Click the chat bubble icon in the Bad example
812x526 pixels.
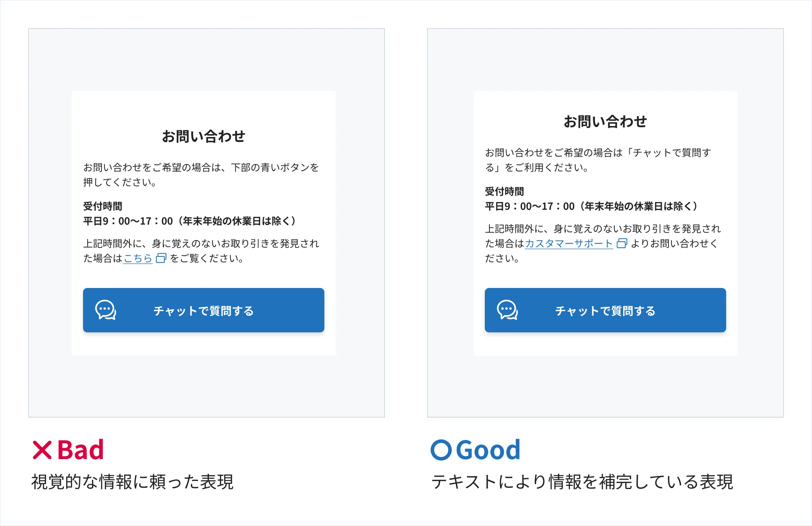click(x=106, y=310)
